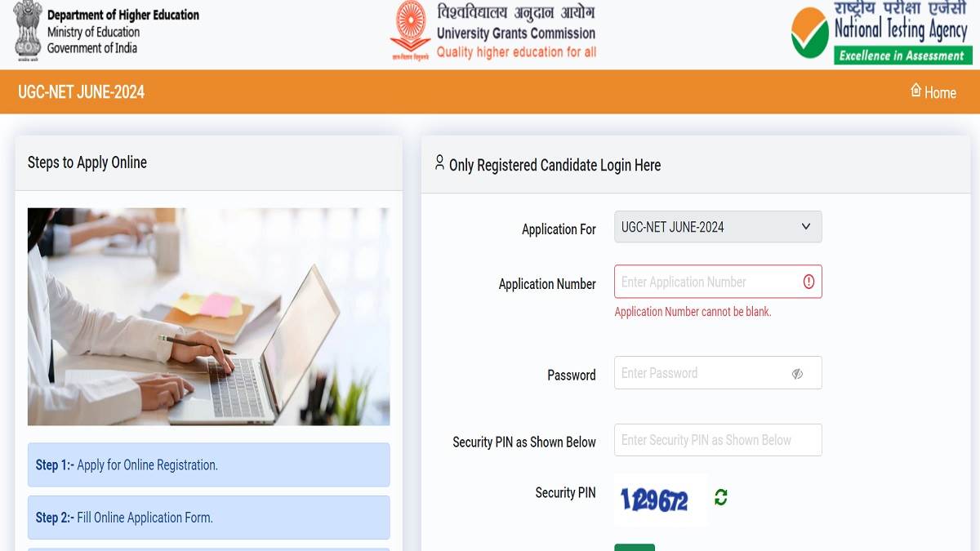Focus the Security PIN input field
The image size is (980, 551).
[718, 440]
